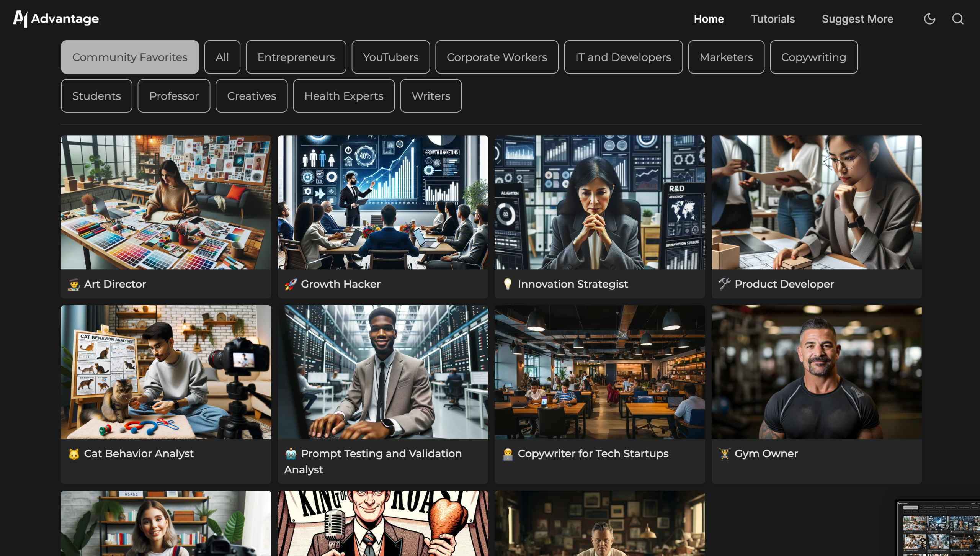This screenshot has height=556, width=980.
Task: Click the Growth Hacker rocket icon
Action: 291,284
